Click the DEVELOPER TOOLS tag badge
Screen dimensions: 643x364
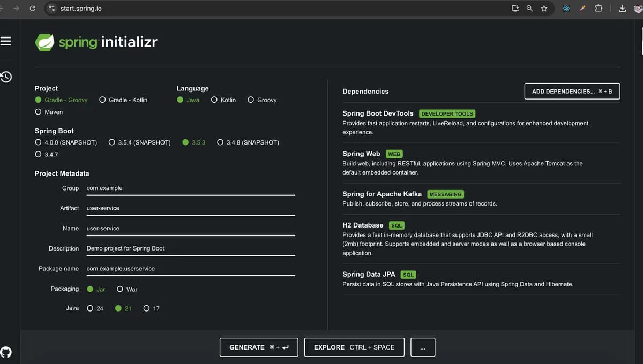pyautogui.click(x=447, y=113)
